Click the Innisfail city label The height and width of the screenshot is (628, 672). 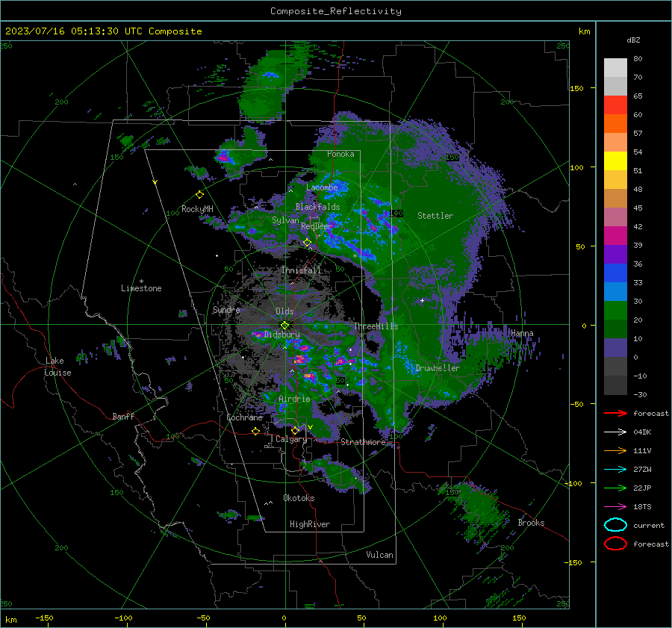302,270
